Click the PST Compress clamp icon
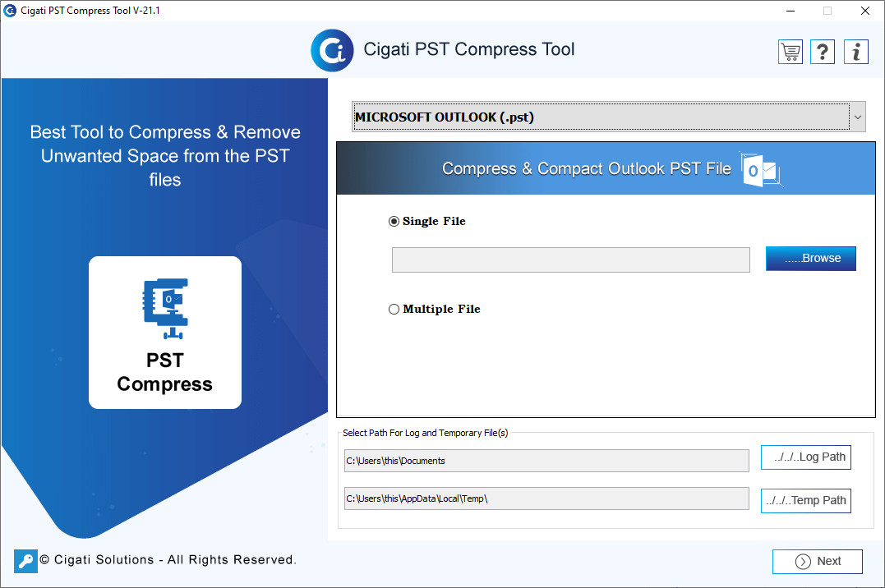This screenshot has height=588, width=885. point(165,308)
